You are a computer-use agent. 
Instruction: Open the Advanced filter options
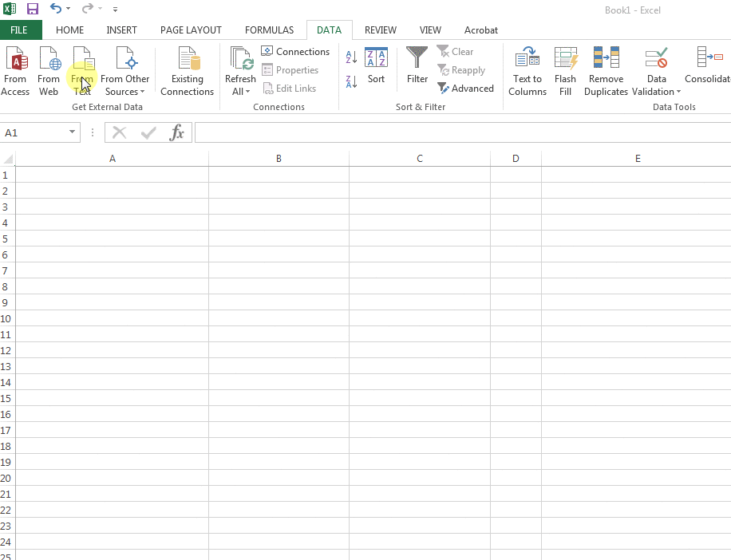pos(466,89)
